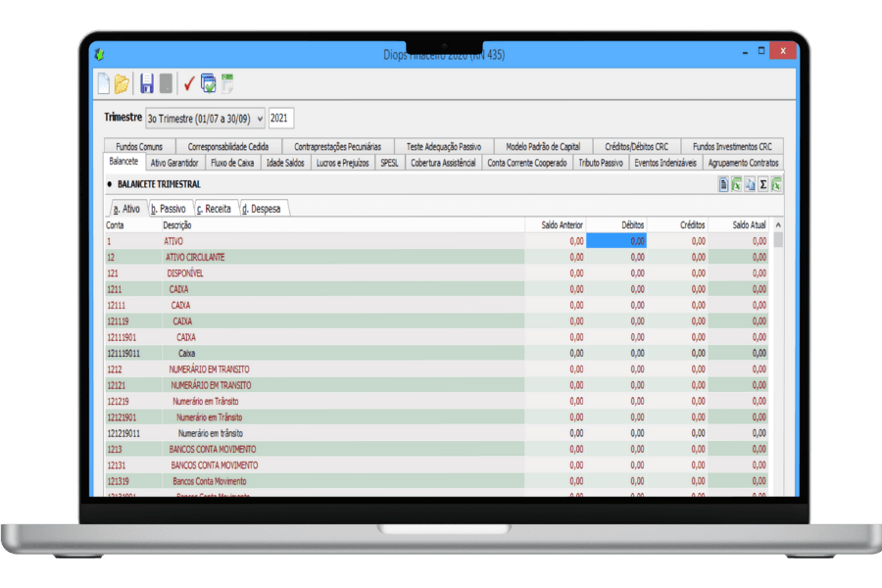Switch to the Fluxo de Caixa tab
This screenshot has width=882, height=588.
click(x=232, y=163)
